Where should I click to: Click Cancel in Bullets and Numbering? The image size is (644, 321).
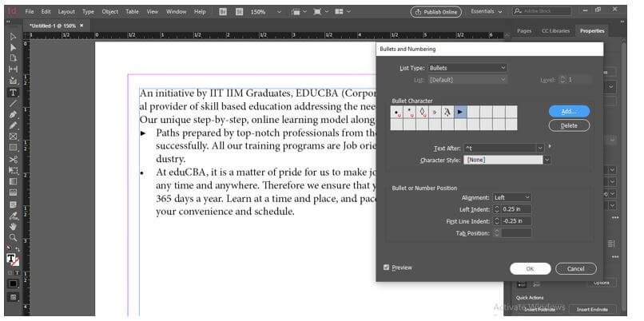point(575,269)
